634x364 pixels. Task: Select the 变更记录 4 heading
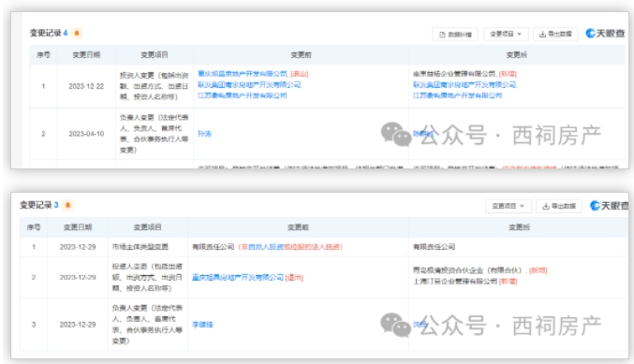pyautogui.click(x=49, y=33)
